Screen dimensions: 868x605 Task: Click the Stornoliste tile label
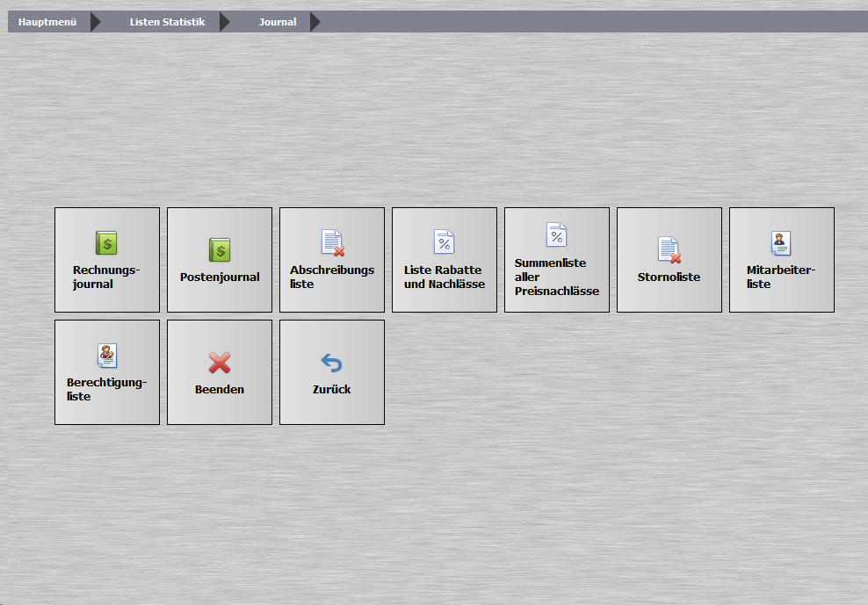[x=669, y=277]
